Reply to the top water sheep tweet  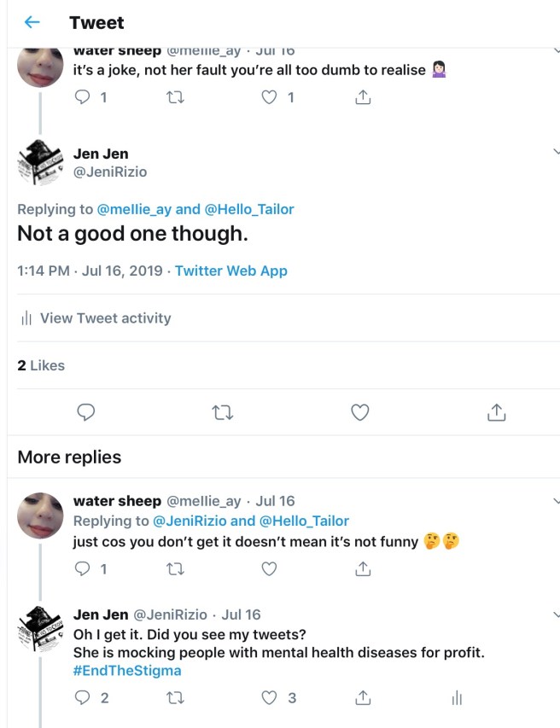84,97
